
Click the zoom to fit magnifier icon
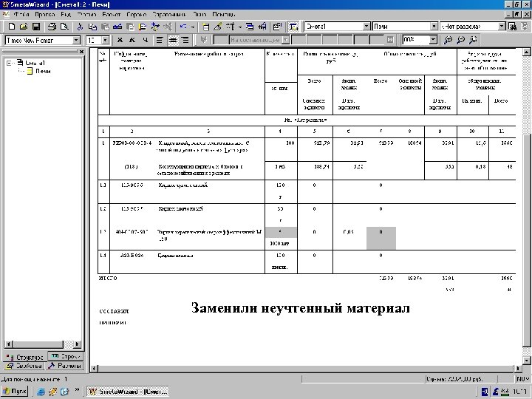coord(473,40)
